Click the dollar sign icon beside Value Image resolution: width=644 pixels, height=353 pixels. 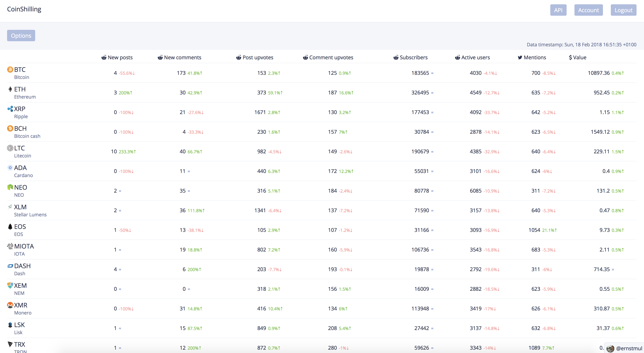click(x=570, y=58)
